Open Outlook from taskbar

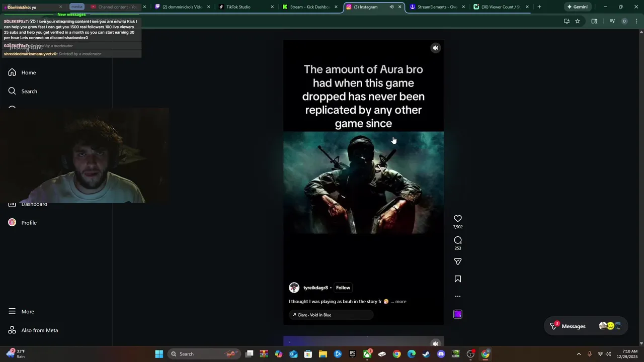[x=293, y=354]
